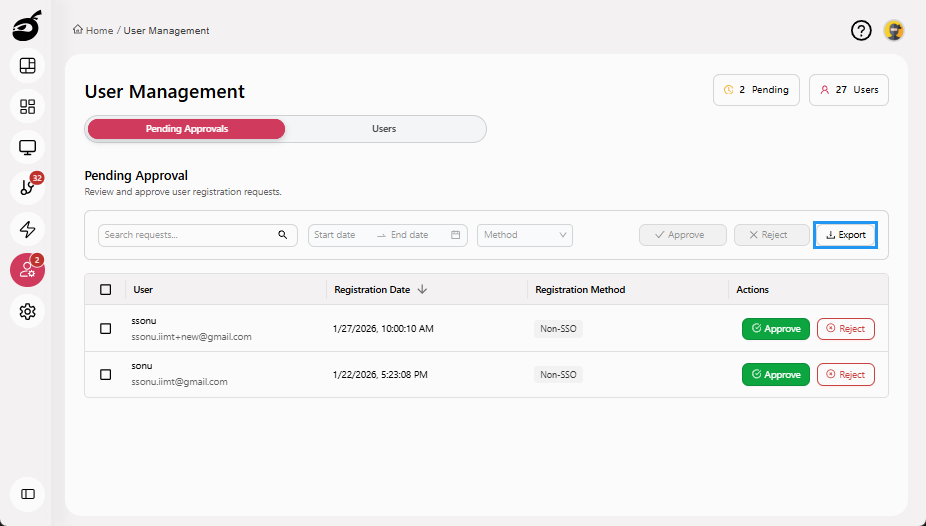Go to Home breadcrumb link
926x526 pixels.
click(99, 31)
